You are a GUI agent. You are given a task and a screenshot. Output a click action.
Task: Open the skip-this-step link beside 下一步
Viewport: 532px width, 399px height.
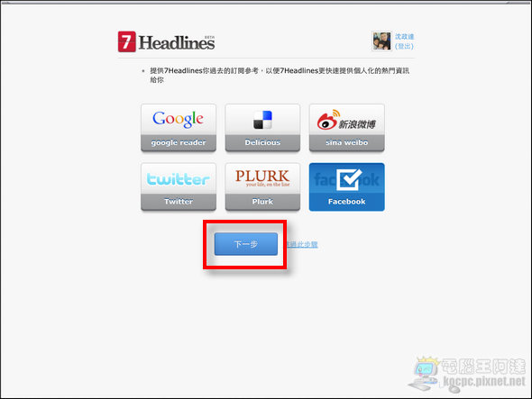click(302, 244)
